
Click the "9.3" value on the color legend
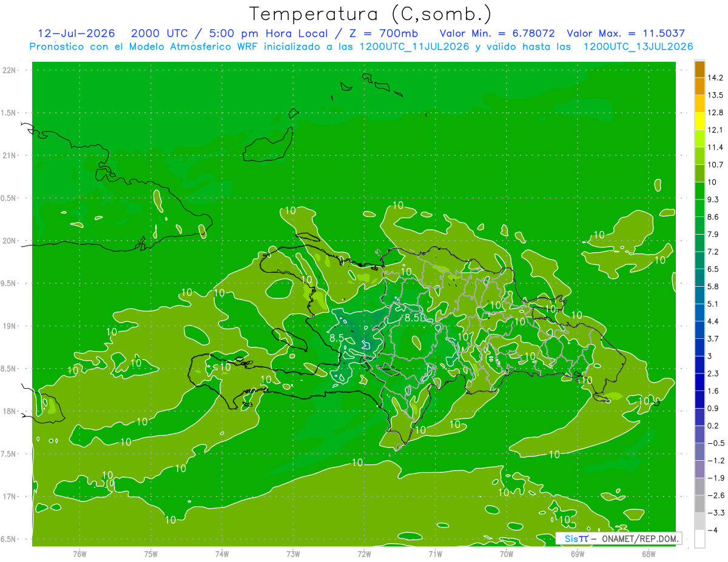[713, 199]
